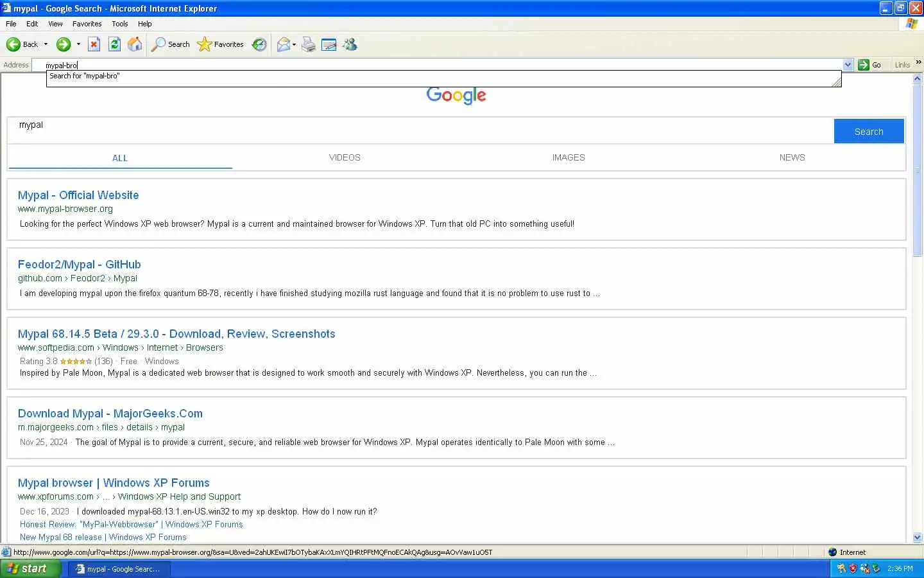
Task: Stop page loading with red X icon
Action: point(94,44)
